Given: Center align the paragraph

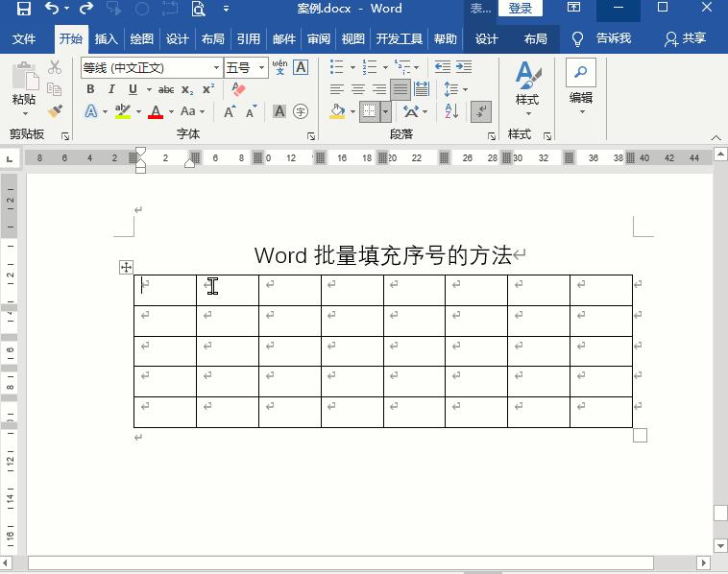Looking at the screenshot, I should coord(358,88).
